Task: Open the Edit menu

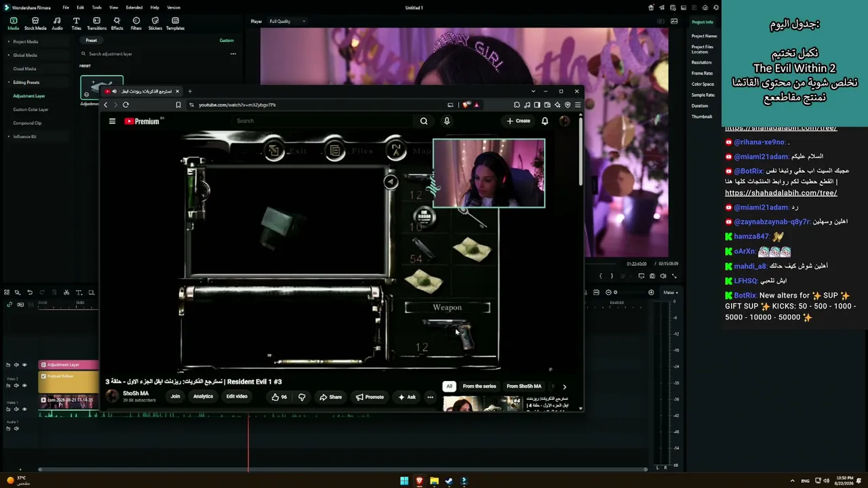Action: pyautogui.click(x=80, y=7)
